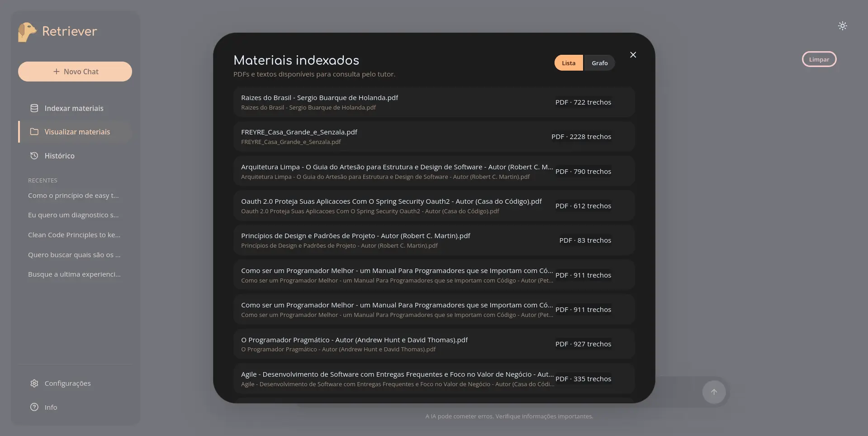Click the Retriever dog logo icon
868x436 pixels.
[x=27, y=32]
